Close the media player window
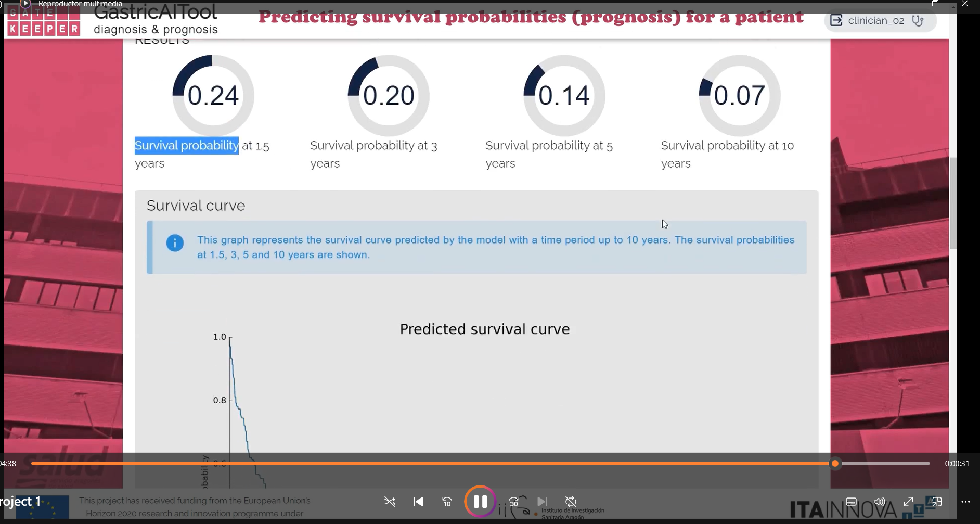The image size is (980, 524). (964, 4)
